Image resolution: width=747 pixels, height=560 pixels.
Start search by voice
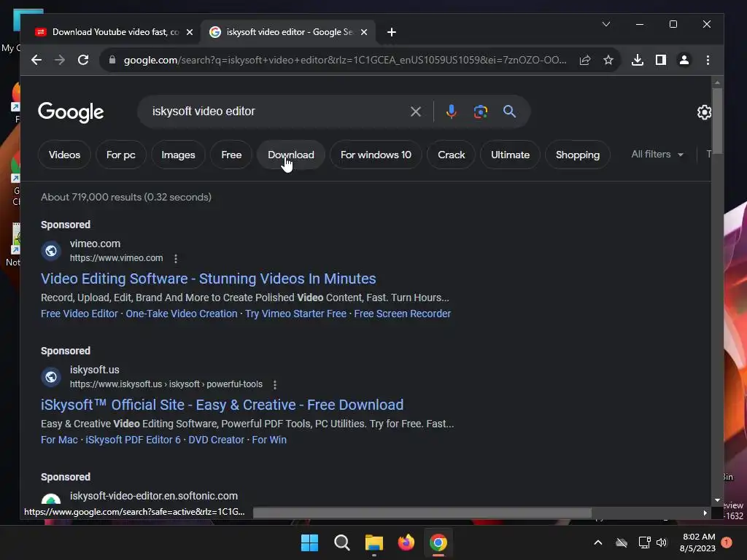point(451,112)
